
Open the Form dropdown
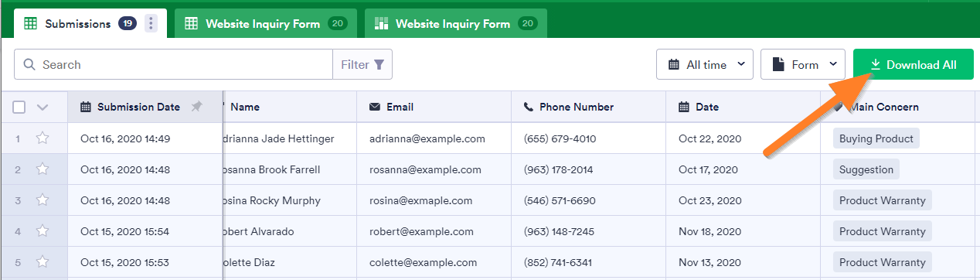(x=803, y=65)
